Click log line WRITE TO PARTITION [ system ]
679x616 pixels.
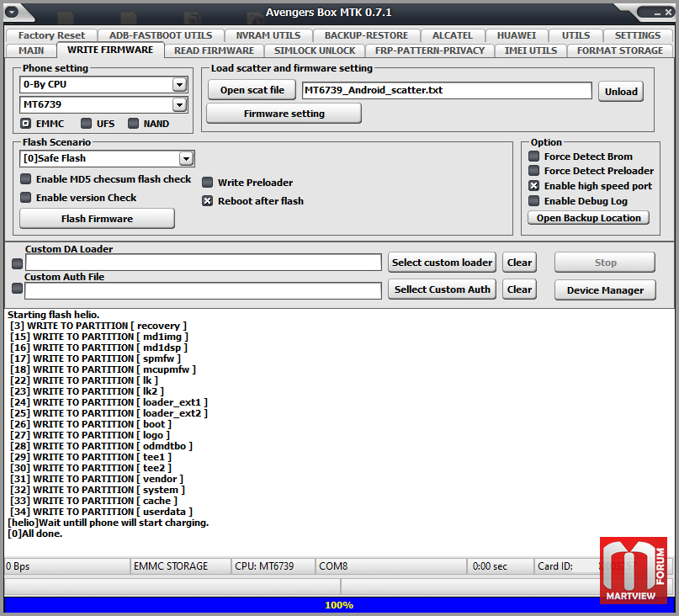point(98,490)
